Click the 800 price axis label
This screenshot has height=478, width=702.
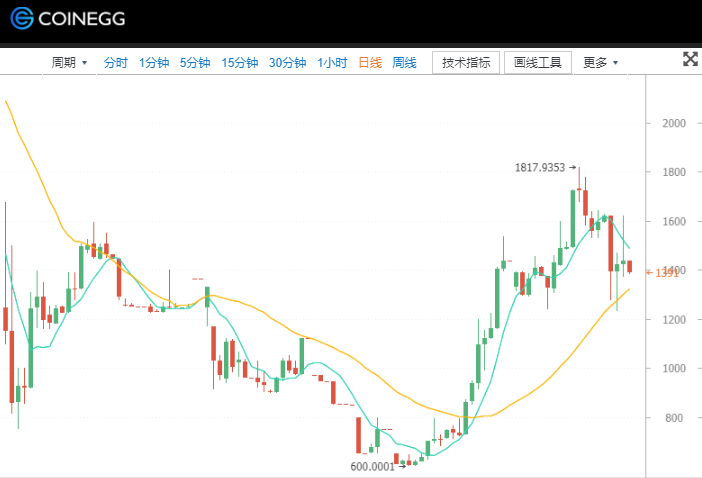tap(674, 418)
